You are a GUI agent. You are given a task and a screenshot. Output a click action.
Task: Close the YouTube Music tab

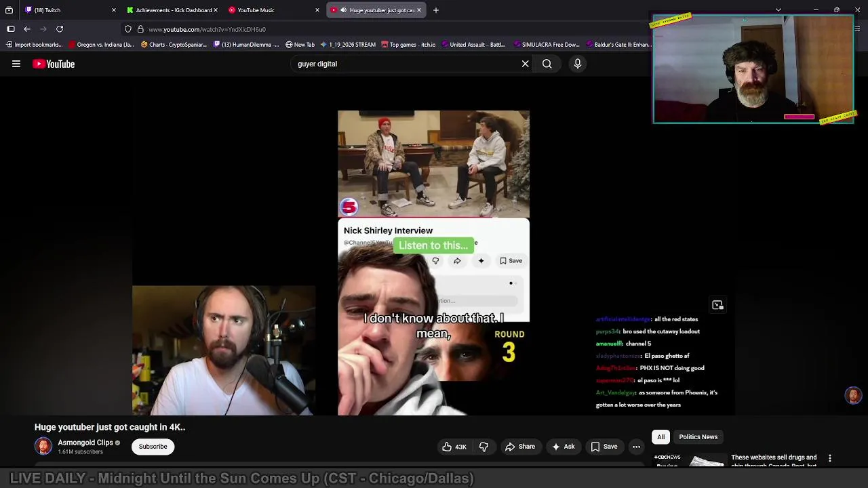pyautogui.click(x=317, y=10)
